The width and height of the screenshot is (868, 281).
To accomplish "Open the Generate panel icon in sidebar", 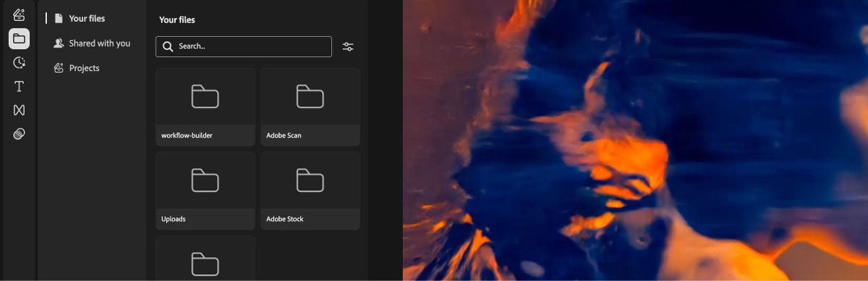I will [x=20, y=14].
